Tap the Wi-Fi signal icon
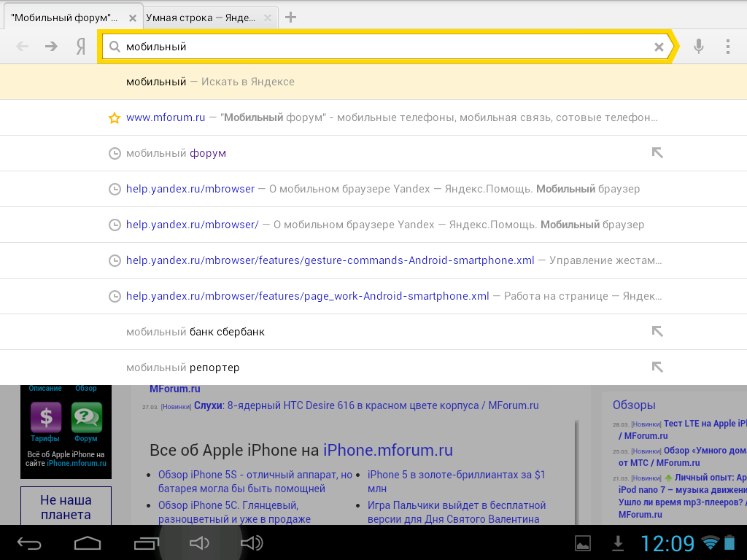 point(711,542)
